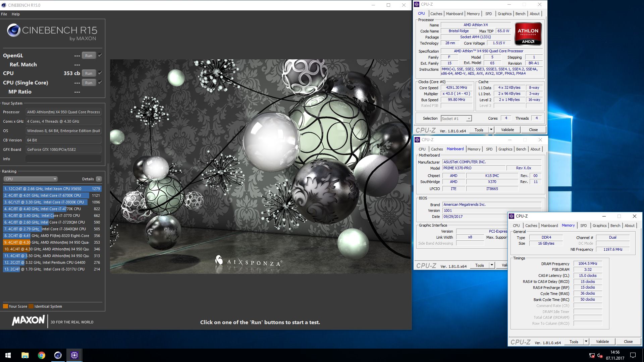Select ranking row Intel Xeon CPU X5650
644x362 pixels.
[52, 189]
